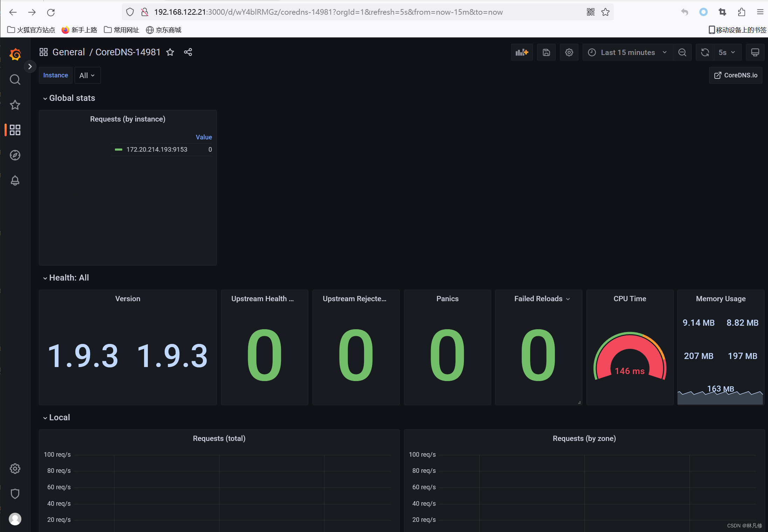
Task: Open the browser hamburger menu
Action: click(x=760, y=12)
